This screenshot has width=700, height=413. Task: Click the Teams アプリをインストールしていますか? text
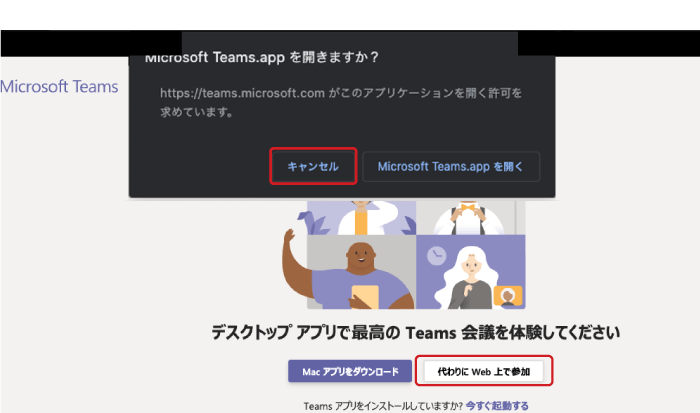tap(383, 406)
